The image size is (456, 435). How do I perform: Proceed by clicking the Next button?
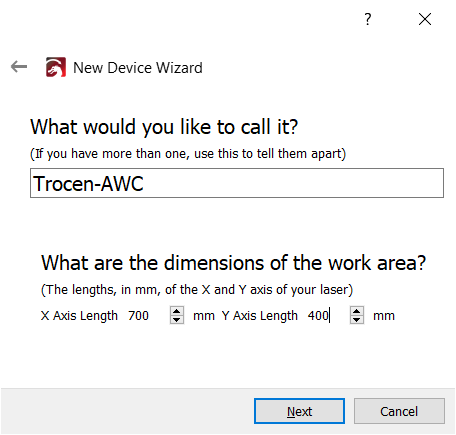pos(299,411)
